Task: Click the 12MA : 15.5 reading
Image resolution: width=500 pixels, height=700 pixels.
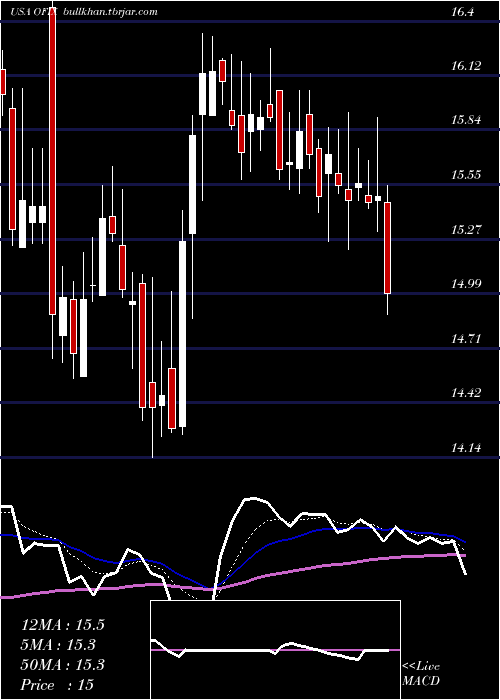Action: tap(62, 625)
